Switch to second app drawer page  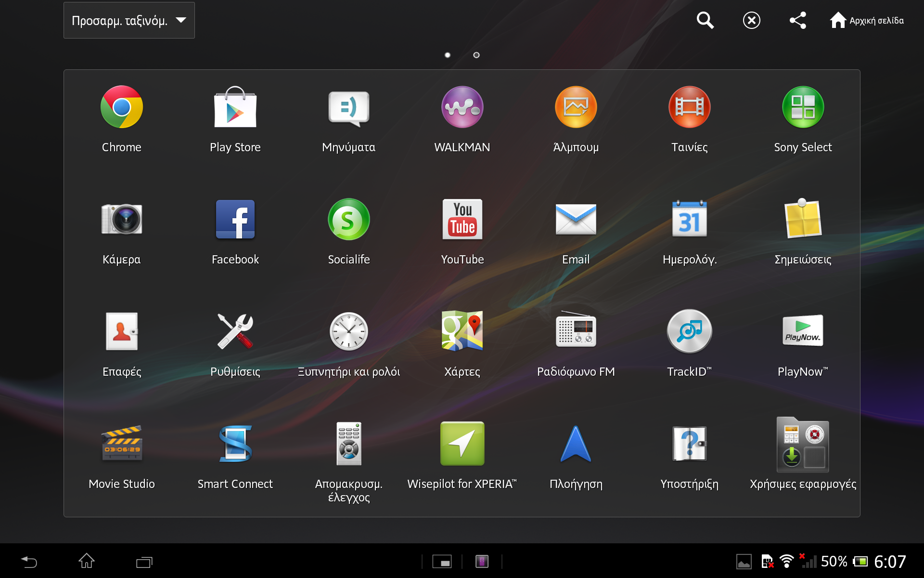click(476, 55)
